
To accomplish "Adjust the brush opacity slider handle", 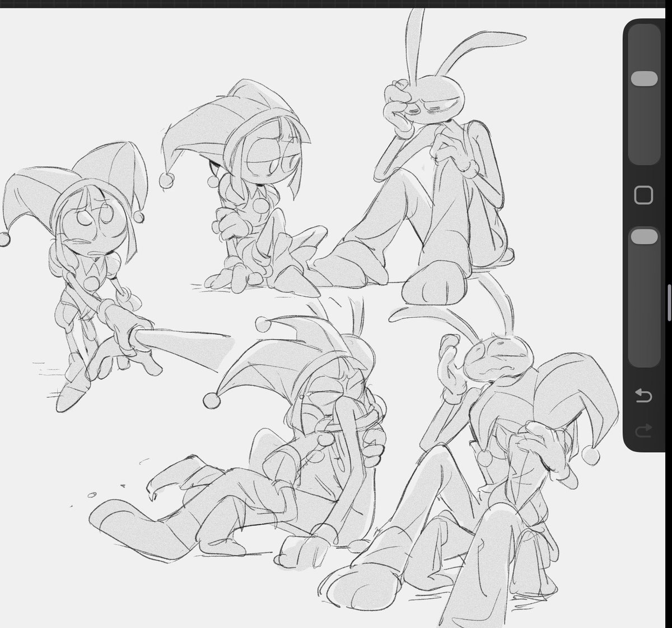I will pyautogui.click(x=644, y=236).
